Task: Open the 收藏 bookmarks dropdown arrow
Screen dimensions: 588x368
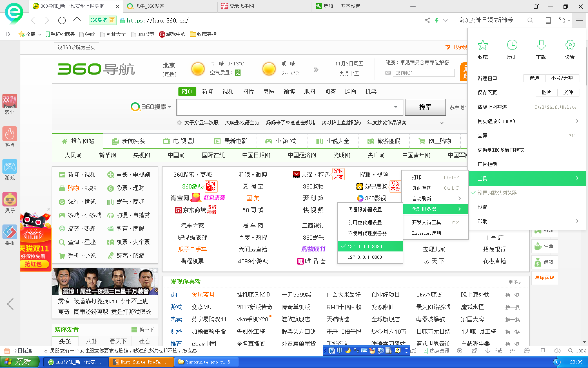Action: [x=40, y=35]
